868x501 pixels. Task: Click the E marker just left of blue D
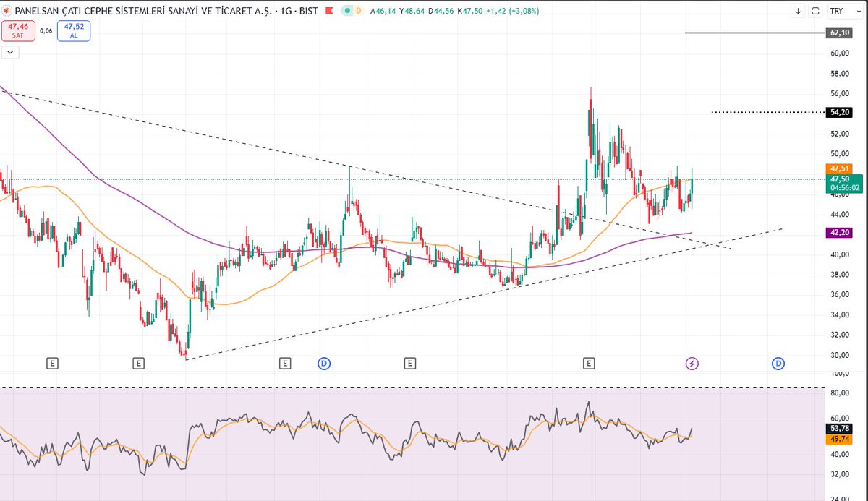(286, 363)
